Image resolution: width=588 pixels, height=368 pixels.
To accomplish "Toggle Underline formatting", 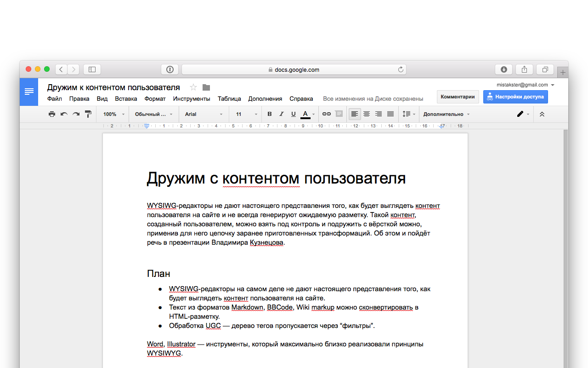I will (x=294, y=114).
